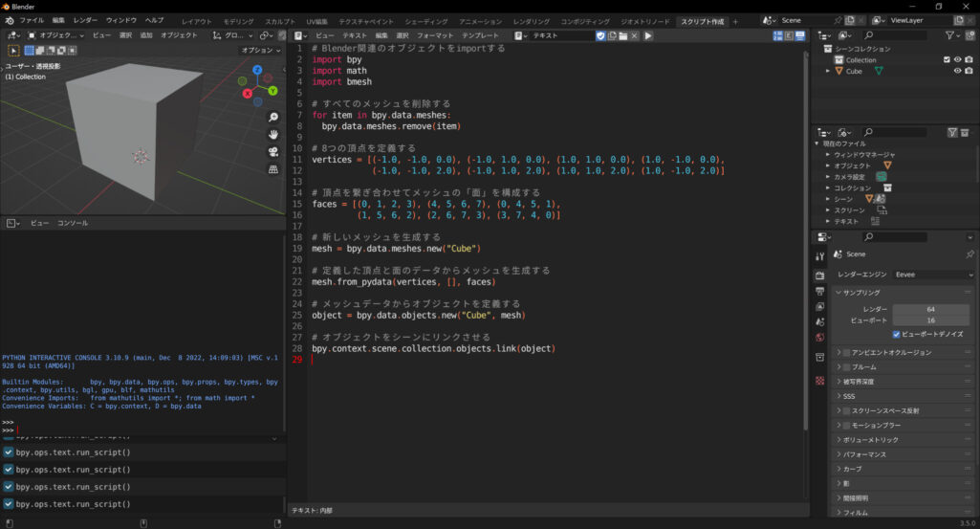Open the レンダー menu
Screen dimensions: 980x529
coord(85,21)
